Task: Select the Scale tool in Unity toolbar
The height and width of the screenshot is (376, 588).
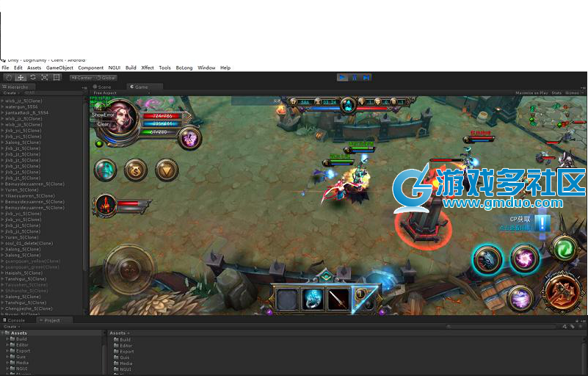Action: [x=45, y=78]
